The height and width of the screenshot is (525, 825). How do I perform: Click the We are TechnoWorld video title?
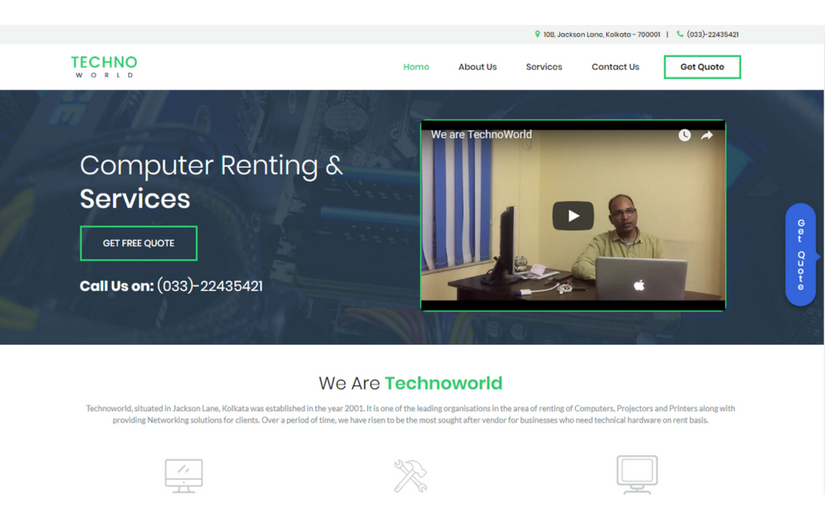(x=481, y=135)
